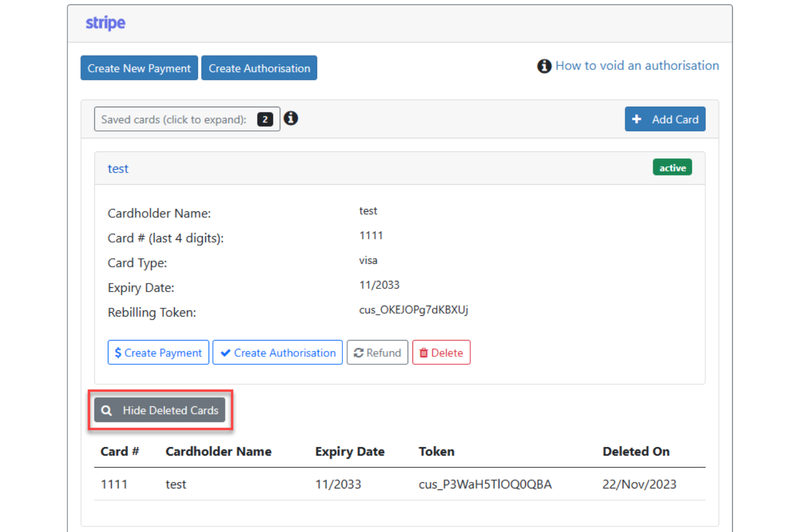This screenshot has width=798, height=532.
Task: Select deleted card token cus_P3WaH5TlOQ0QBA
Action: (485, 485)
